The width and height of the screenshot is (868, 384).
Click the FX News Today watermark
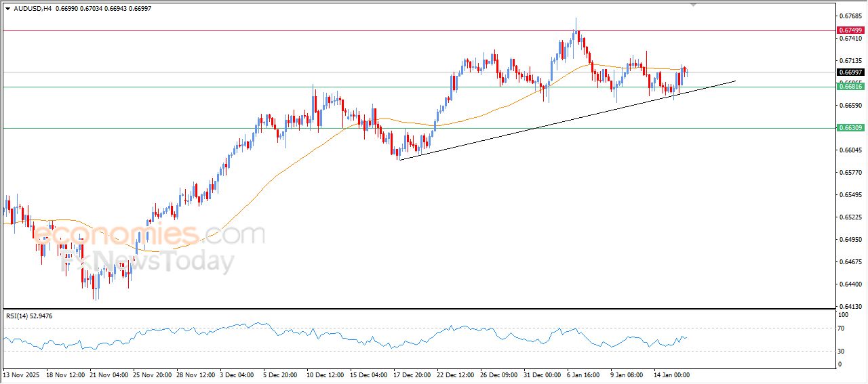pyautogui.click(x=149, y=262)
